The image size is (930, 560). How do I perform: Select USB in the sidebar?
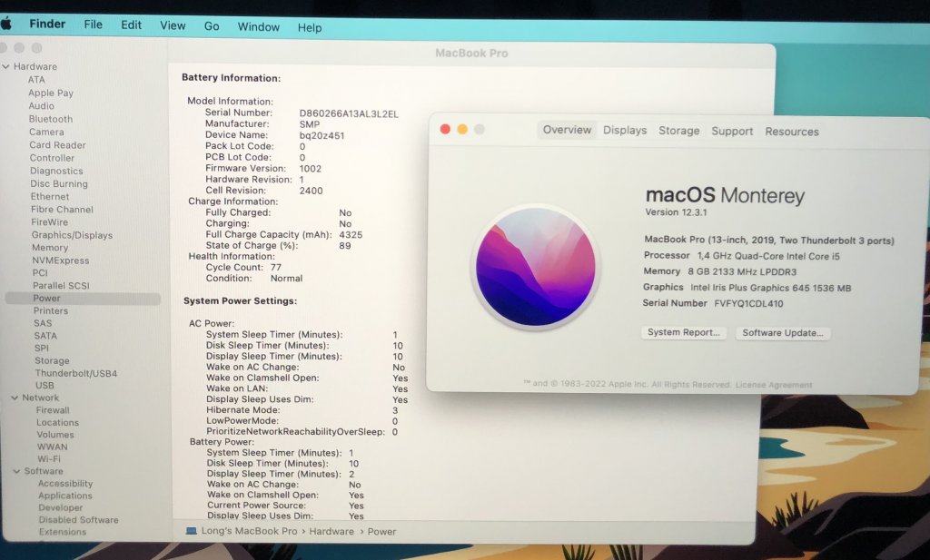45,385
